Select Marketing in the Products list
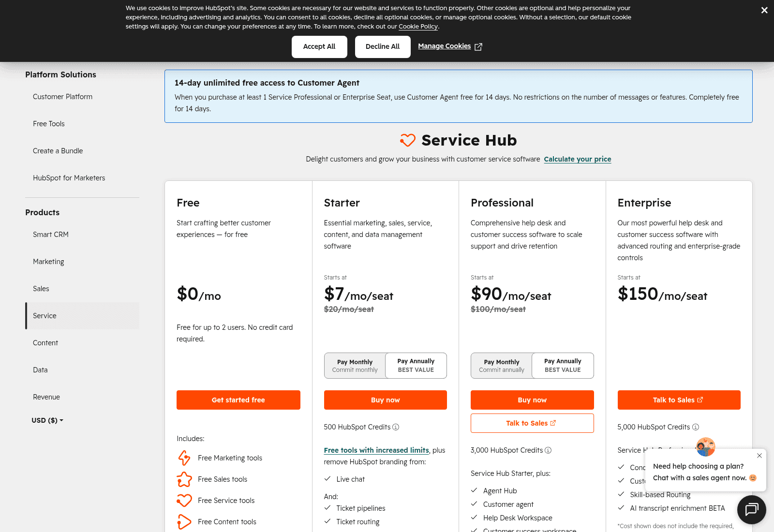The width and height of the screenshot is (774, 532). click(x=48, y=262)
